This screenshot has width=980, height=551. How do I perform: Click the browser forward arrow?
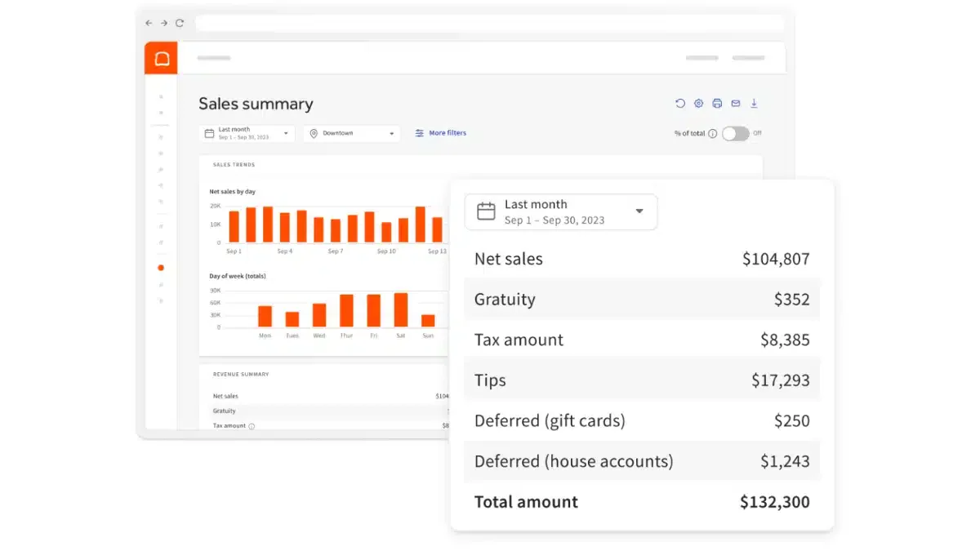pyautogui.click(x=164, y=23)
